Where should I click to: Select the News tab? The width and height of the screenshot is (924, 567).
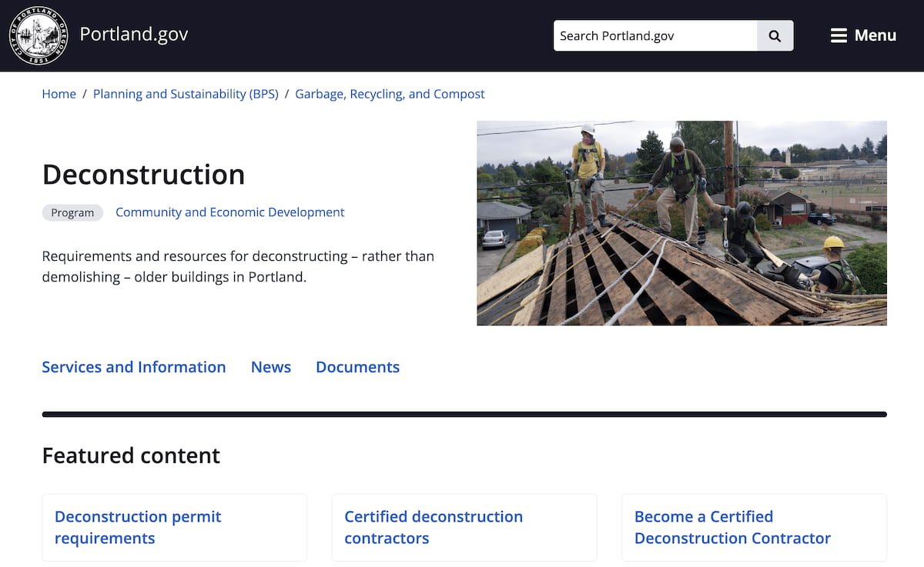coord(271,367)
